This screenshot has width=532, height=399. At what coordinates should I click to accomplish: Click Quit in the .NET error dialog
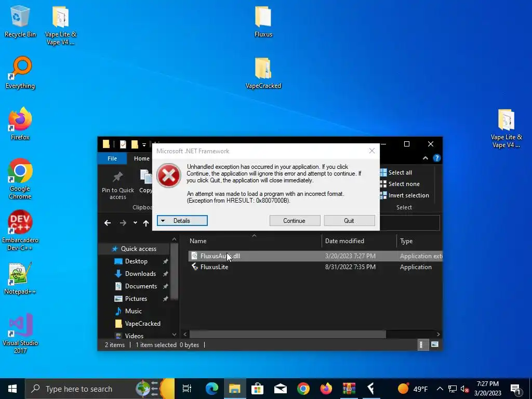(x=349, y=220)
